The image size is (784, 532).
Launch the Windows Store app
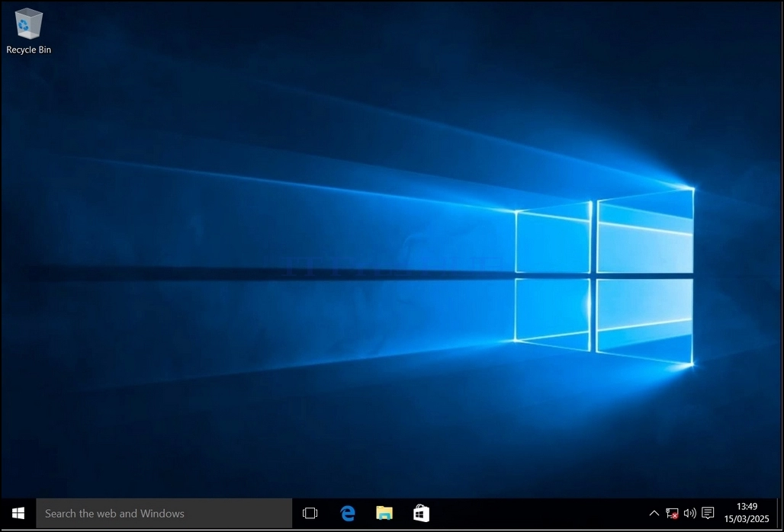421,513
